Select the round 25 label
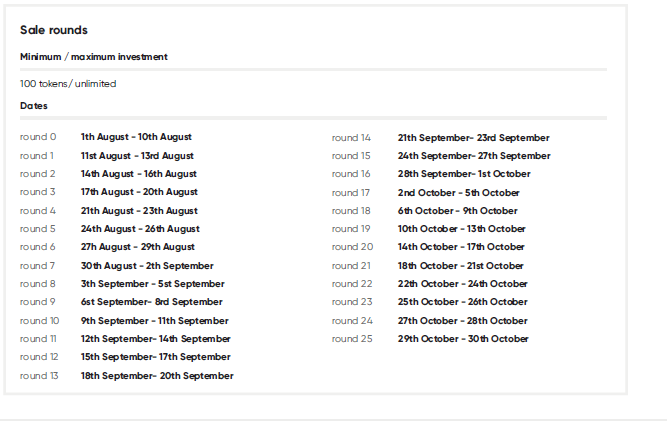Image resolution: width=667 pixels, height=431 pixels. coord(352,339)
